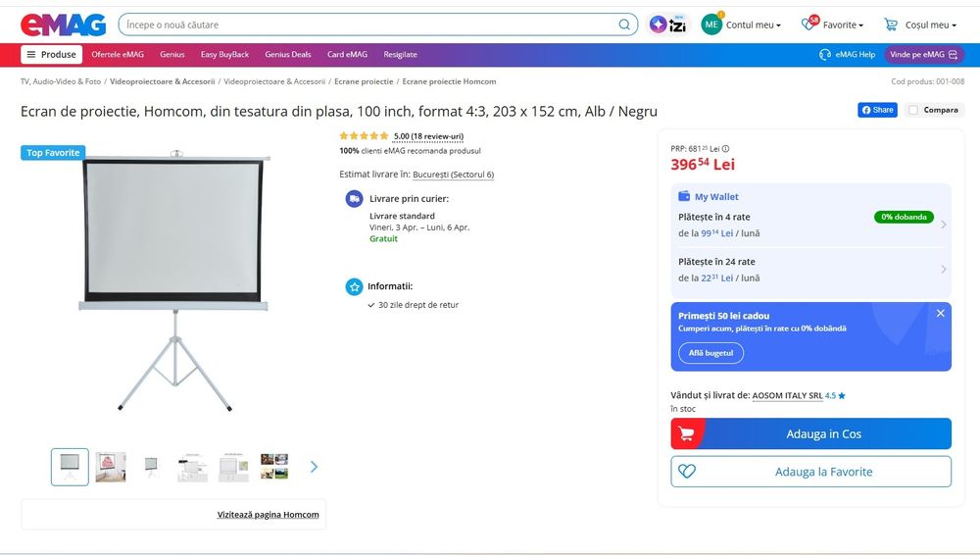Click the Adauga in Cos button

(x=811, y=433)
